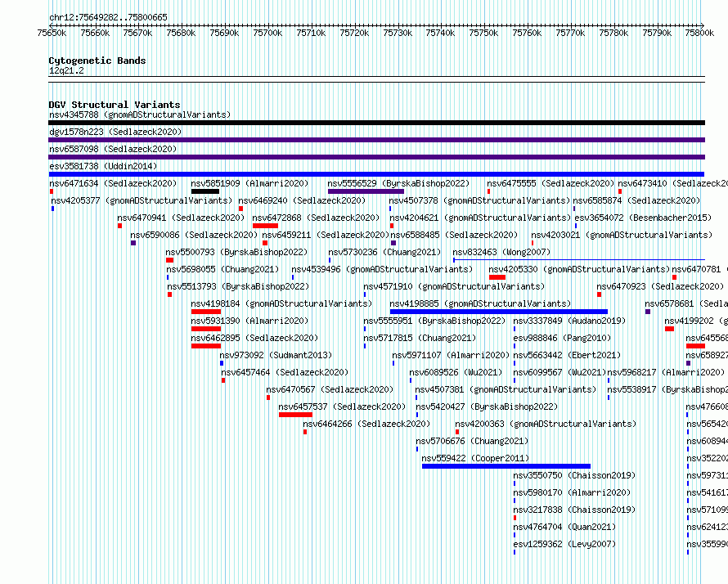
Task: Click the purple nsv5556529 variant bar
Action: [366, 191]
